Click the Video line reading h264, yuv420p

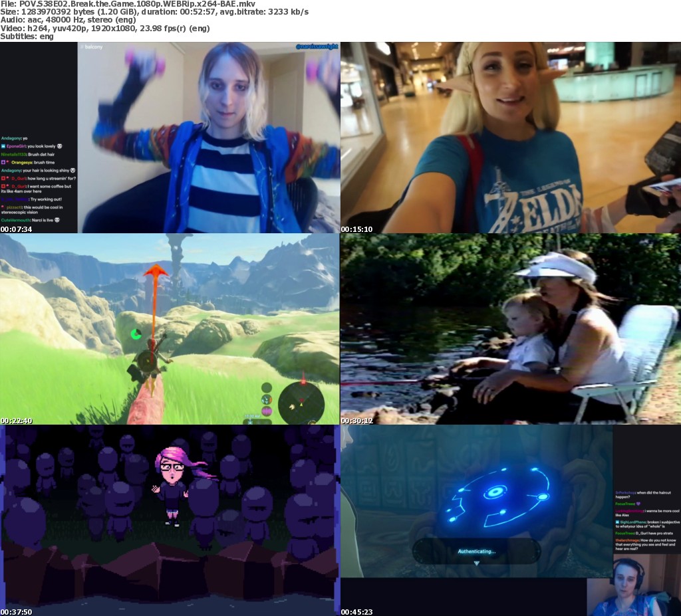[105, 28]
